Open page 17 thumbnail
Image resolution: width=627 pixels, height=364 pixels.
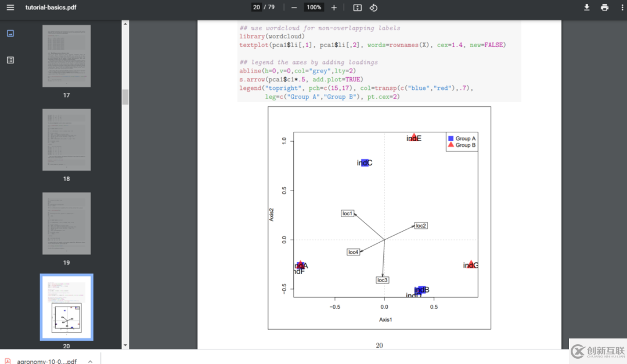click(x=66, y=56)
